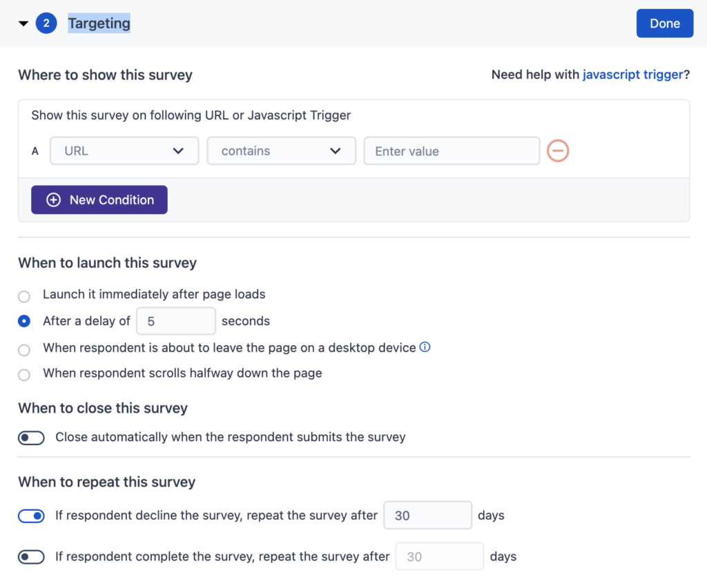Click the remove condition icon beside the URL rule
This screenshot has width=707, height=588.
[x=557, y=150]
